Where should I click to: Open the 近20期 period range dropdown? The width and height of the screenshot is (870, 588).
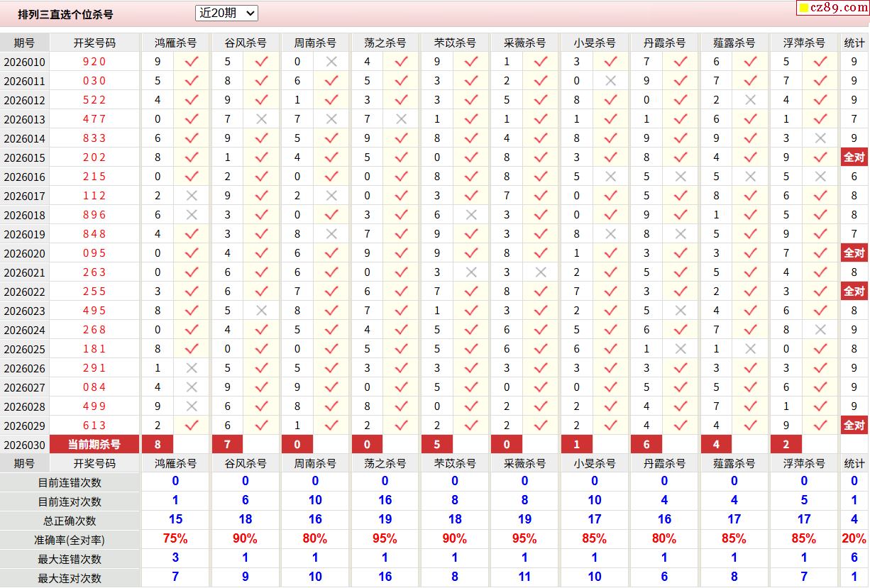226,13
